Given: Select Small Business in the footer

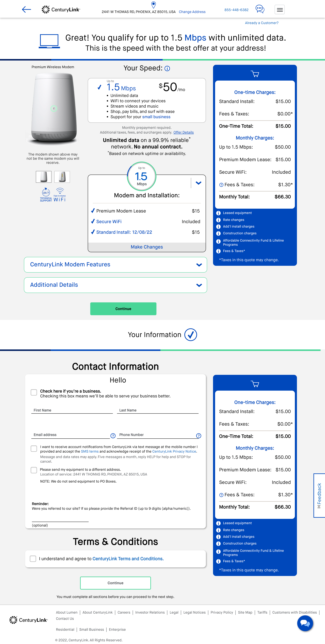Looking at the screenshot, I should click(x=92, y=629).
